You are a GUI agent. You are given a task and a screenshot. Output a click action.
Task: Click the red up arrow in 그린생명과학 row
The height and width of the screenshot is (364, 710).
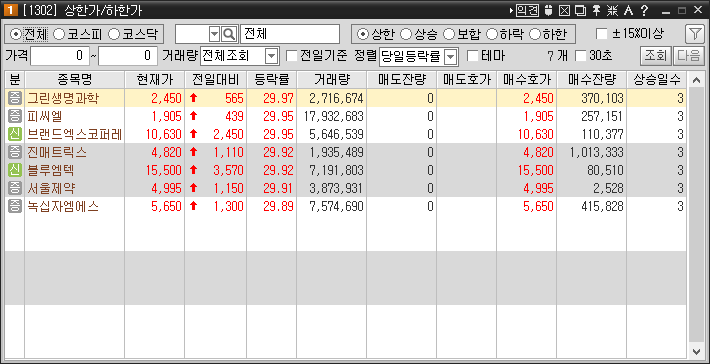(194, 98)
